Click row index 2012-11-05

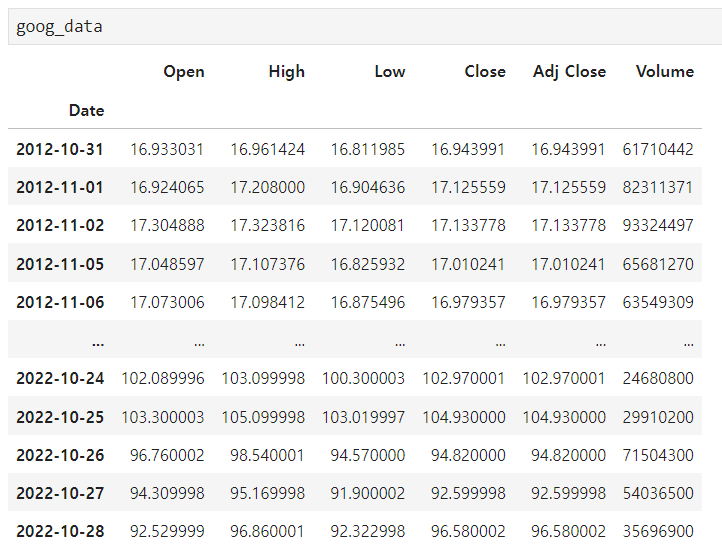point(60,264)
